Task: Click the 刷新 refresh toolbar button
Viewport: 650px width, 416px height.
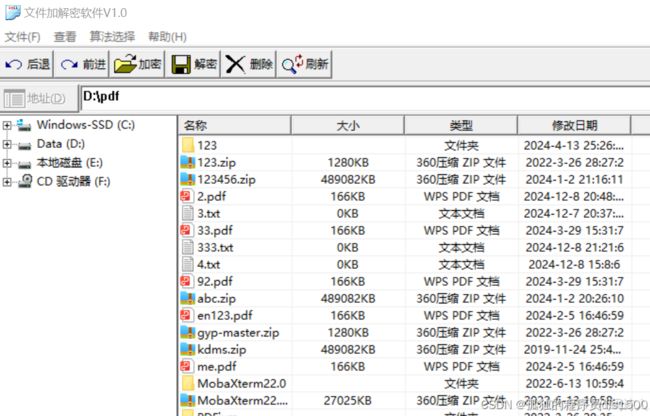Action: pos(305,64)
